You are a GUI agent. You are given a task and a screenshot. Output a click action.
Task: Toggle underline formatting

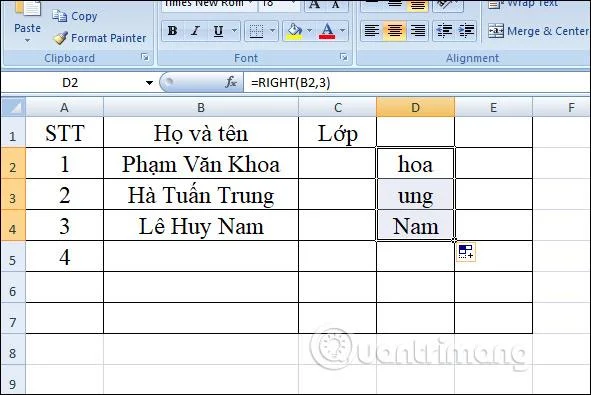point(218,31)
